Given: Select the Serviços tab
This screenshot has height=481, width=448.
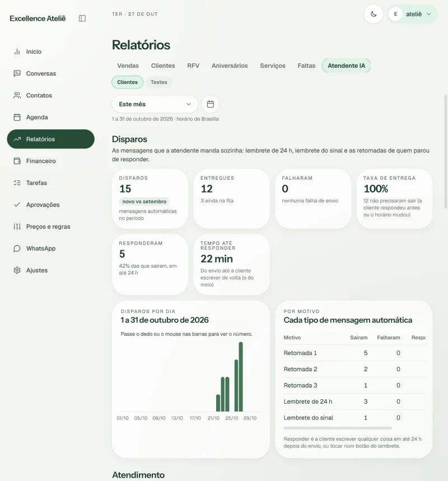Looking at the screenshot, I should coord(273,66).
